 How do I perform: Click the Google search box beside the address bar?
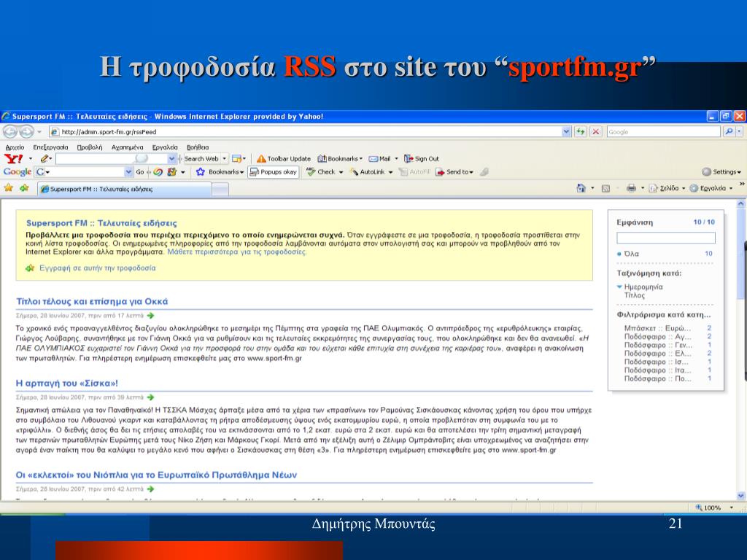pyautogui.click(x=663, y=131)
